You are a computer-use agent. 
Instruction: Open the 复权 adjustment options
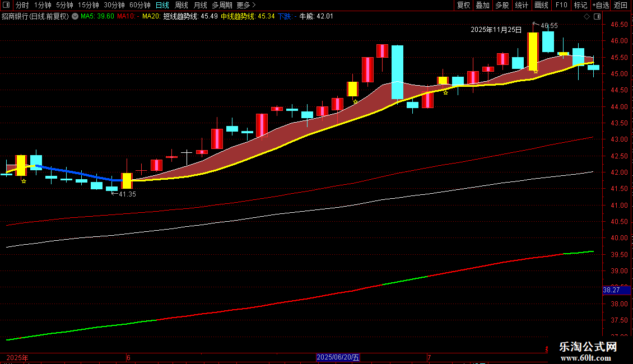(x=463, y=5)
